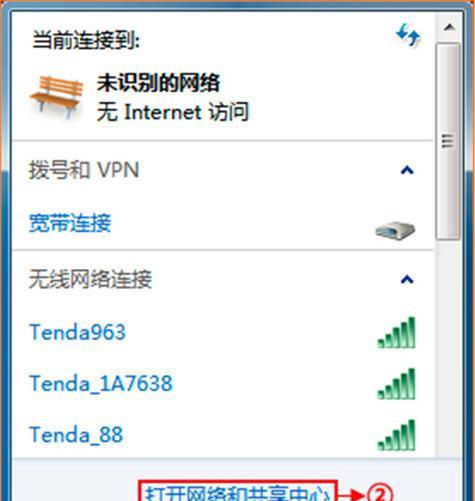
Task: Click the 当前连接到 heading
Action: [86, 41]
